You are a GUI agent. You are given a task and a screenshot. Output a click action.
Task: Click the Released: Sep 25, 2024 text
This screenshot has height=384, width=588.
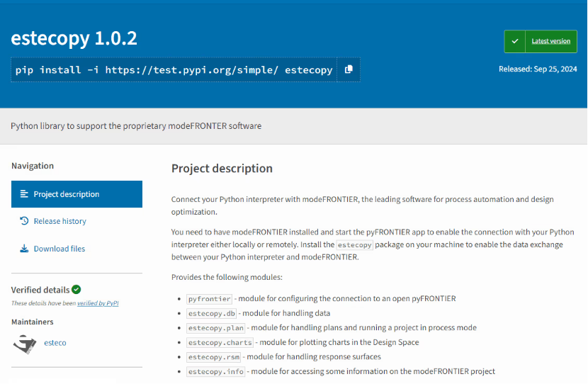[x=538, y=69]
